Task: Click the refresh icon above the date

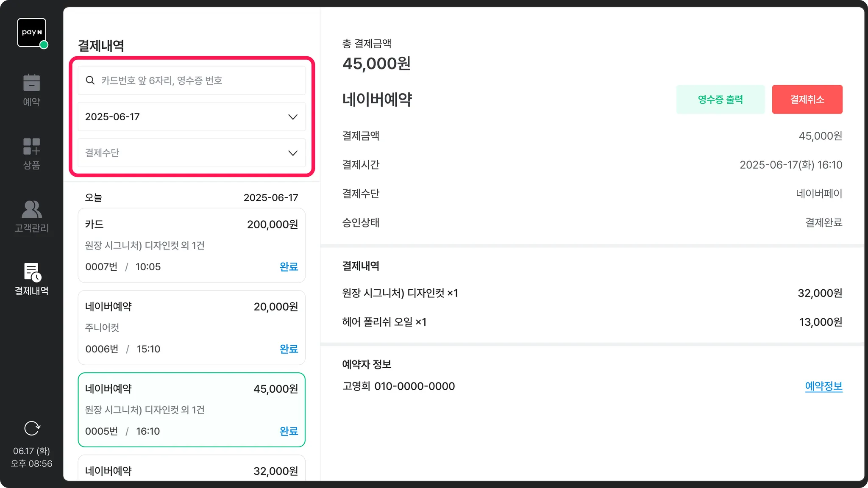Action: pos(32,428)
